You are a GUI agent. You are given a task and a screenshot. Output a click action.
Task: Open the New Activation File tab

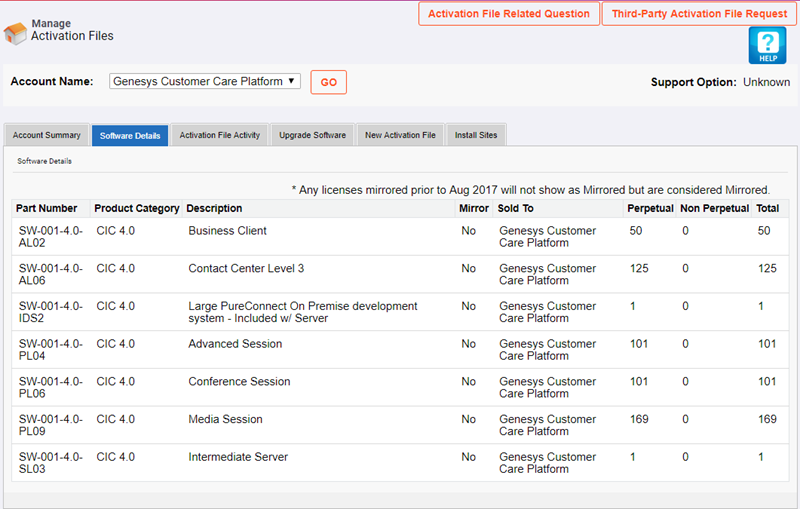click(x=400, y=135)
